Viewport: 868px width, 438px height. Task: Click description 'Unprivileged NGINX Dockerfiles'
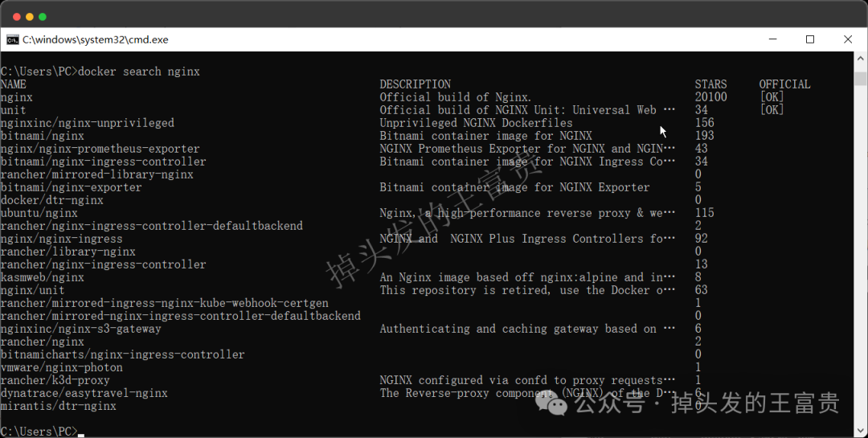476,123
